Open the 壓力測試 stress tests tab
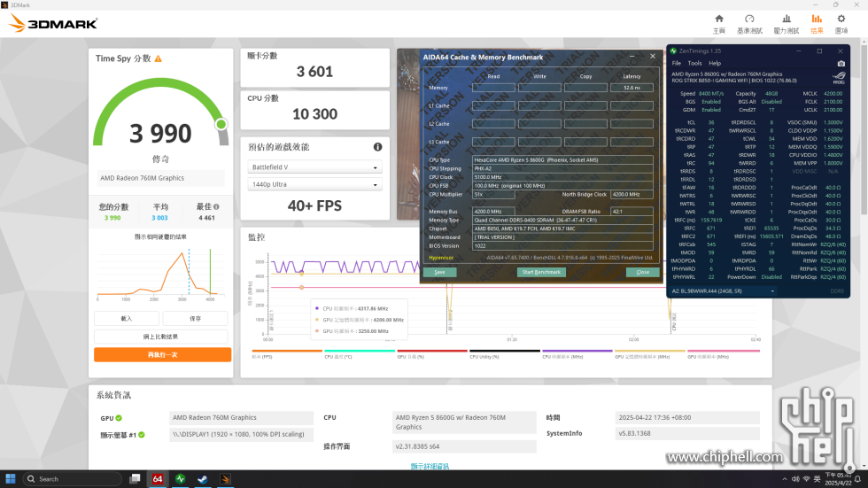 787,24
